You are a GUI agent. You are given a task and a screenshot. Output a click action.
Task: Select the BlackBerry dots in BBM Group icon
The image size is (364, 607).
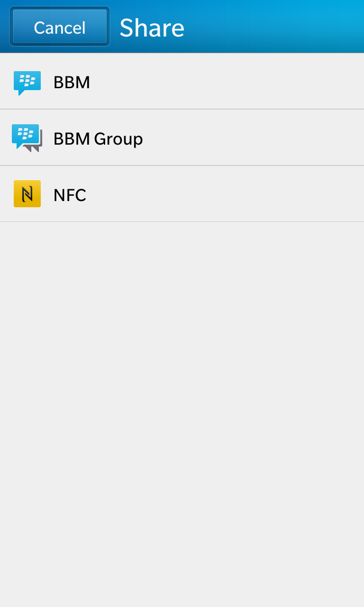[x=25, y=133]
